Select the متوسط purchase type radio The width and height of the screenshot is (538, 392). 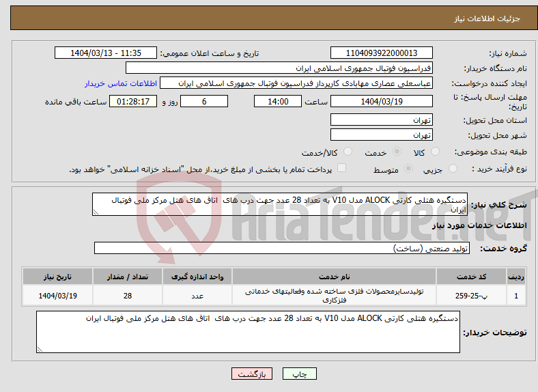point(408,169)
